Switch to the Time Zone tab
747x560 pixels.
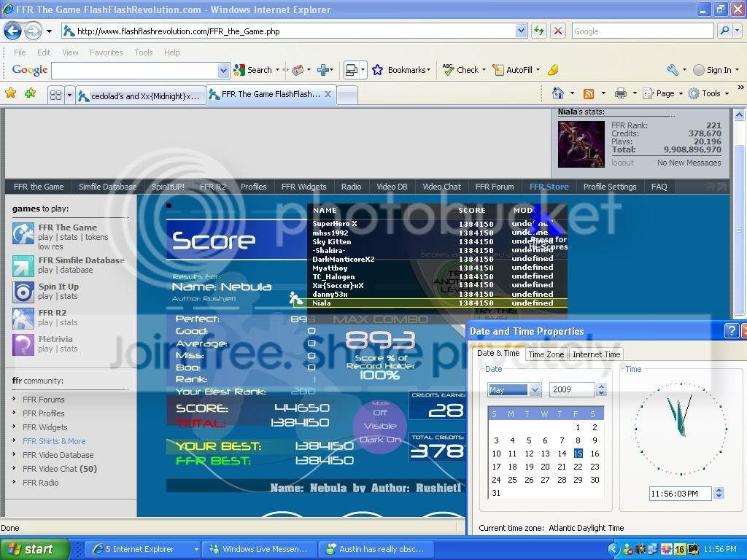coord(546,354)
